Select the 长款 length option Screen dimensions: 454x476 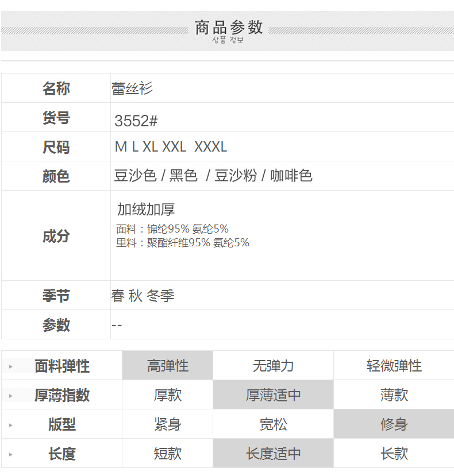coord(394,454)
